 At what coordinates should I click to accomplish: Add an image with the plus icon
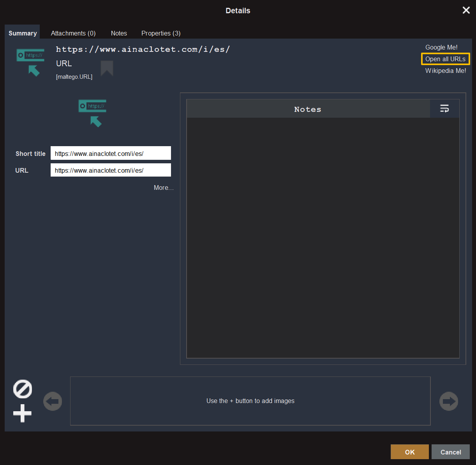23,413
